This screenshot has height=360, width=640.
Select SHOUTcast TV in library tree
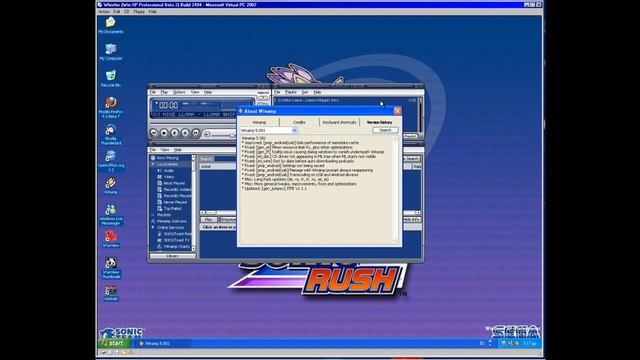coord(176,240)
